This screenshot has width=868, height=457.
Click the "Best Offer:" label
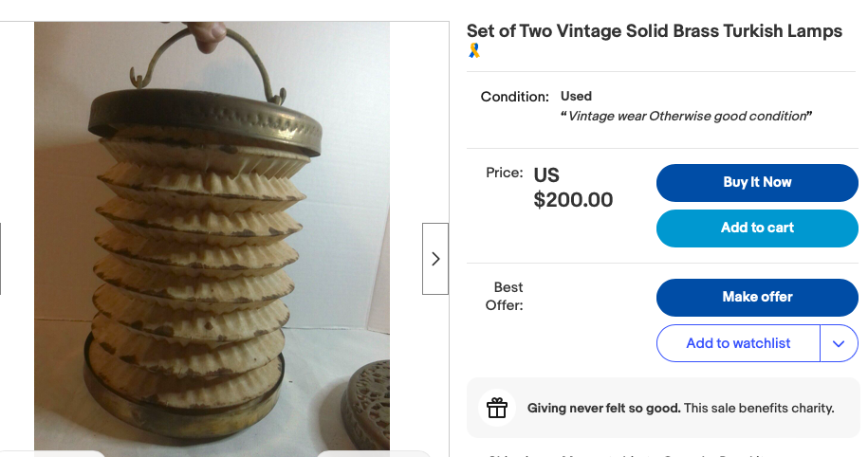tap(504, 296)
